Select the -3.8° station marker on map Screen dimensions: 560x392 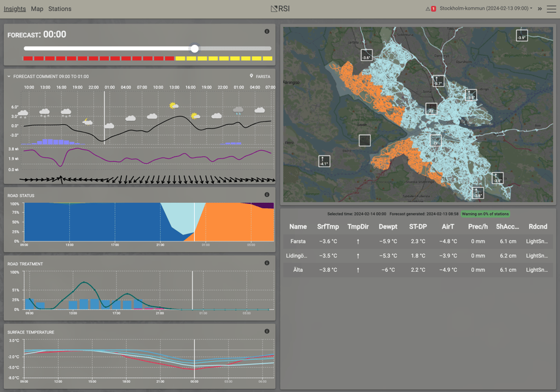(x=498, y=178)
